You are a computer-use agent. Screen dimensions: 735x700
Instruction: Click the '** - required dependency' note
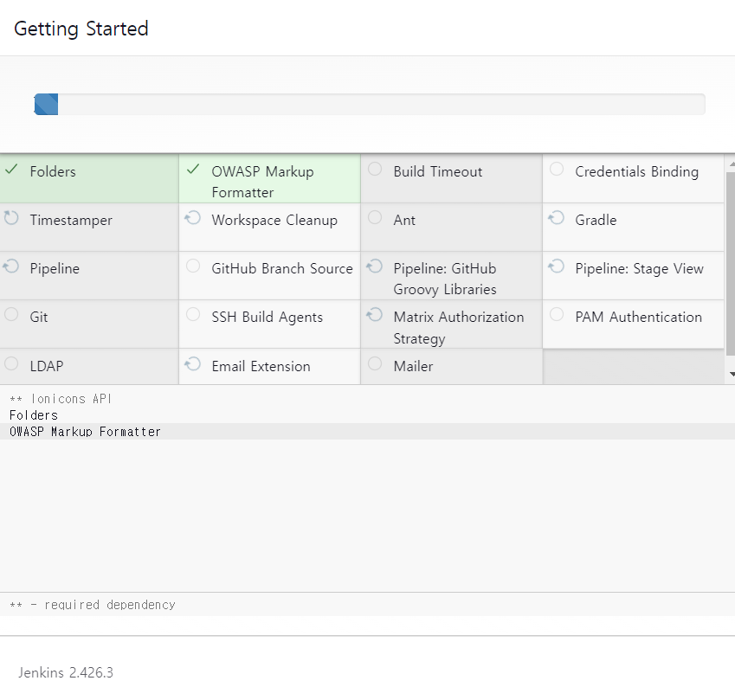pyautogui.click(x=93, y=605)
